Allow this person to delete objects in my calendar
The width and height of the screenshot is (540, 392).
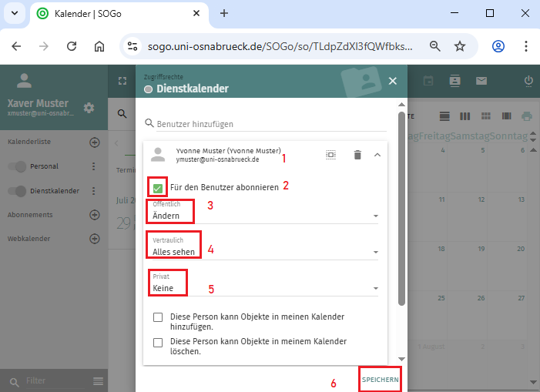158,342
